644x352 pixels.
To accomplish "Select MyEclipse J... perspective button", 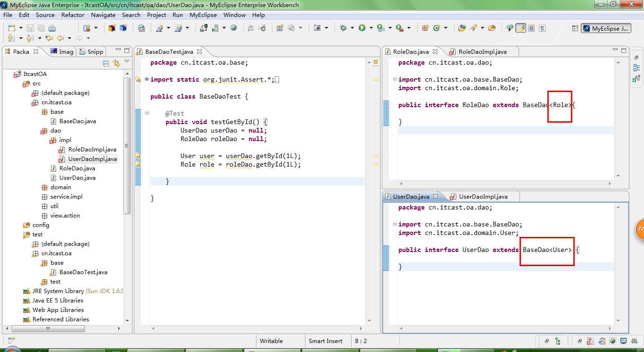I will [x=606, y=28].
